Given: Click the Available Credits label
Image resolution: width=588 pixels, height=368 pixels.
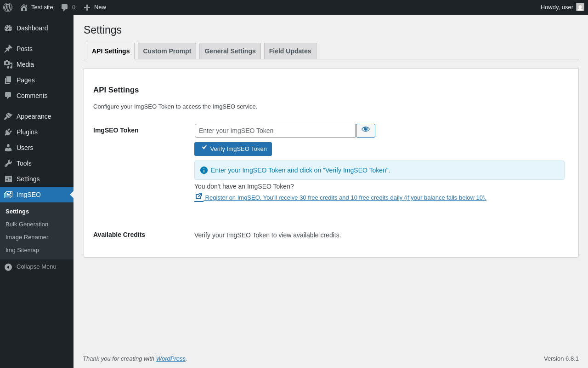Looking at the screenshot, I should 119,235.
